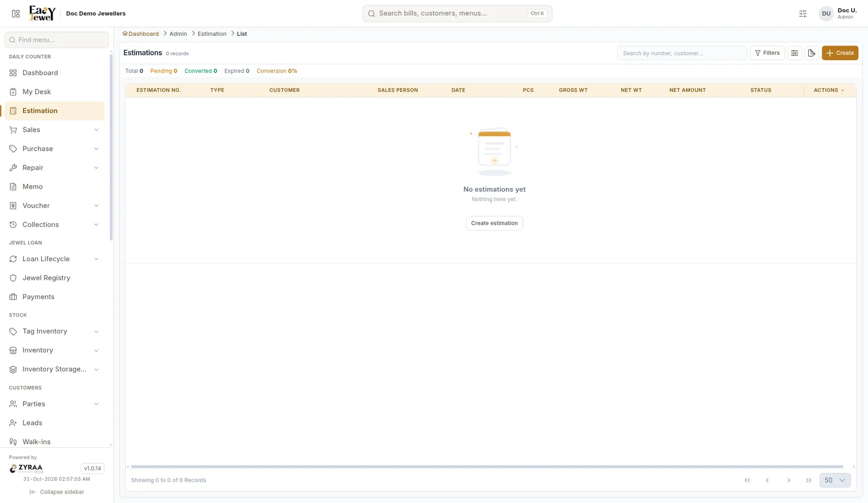This screenshot has width=868, height=503.
Task: Open the Filters button
Action: 767,53
